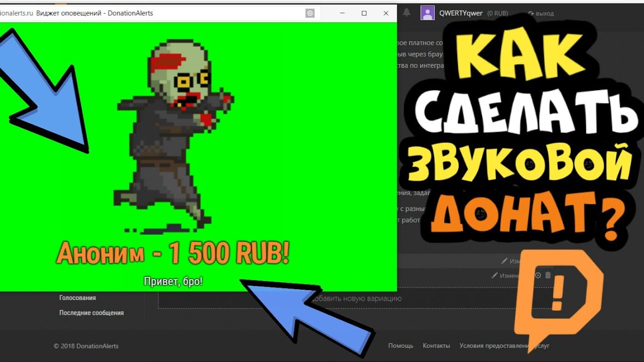The width and height of the screenshot is (644, 362).
Task: Click the widget window title Виджет оповещений - DonationAlerts
Action: (x=95, y=13)
